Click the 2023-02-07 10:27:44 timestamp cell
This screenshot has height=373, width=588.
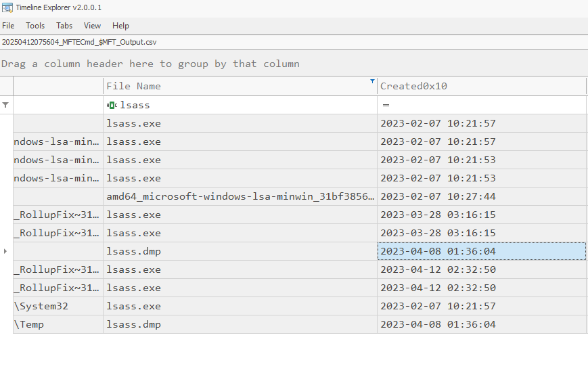[x=482, y=196]
